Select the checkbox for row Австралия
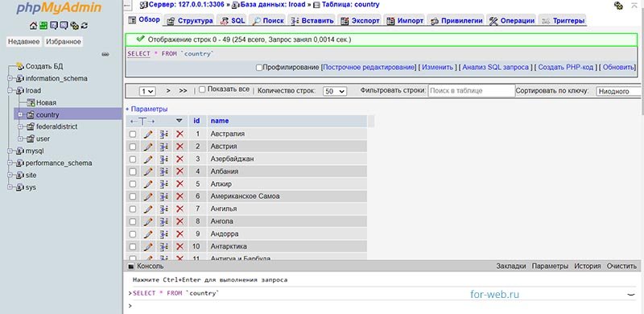The width and height of the screenshot is (644, 314). point(133,134)
